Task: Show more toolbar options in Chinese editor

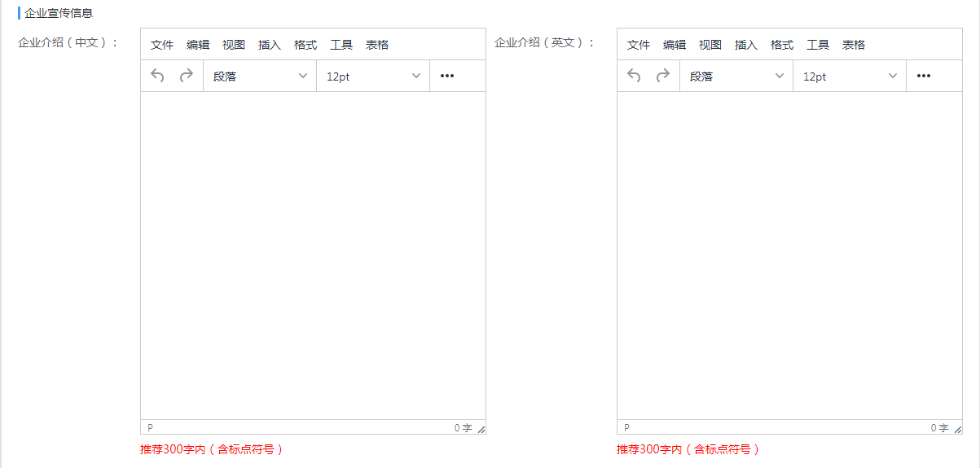Action: (446, 76)
